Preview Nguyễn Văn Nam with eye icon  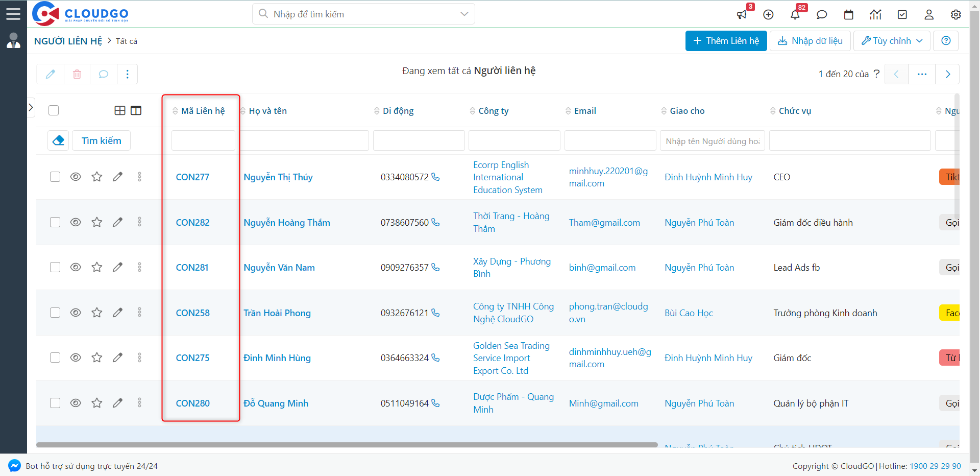click(x=76, y=267)
